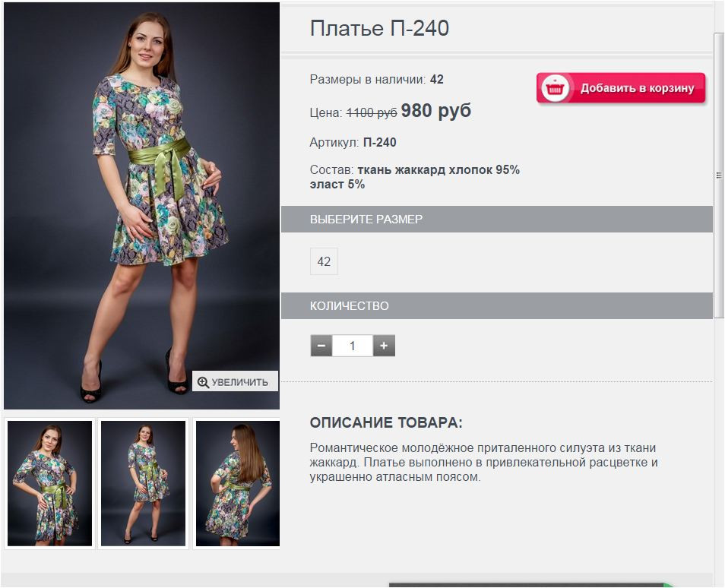The image size is (725, 588).
Task: Click the vertical scrollbar handle on right
Action: pyautogui.click(x=718, y=175)
